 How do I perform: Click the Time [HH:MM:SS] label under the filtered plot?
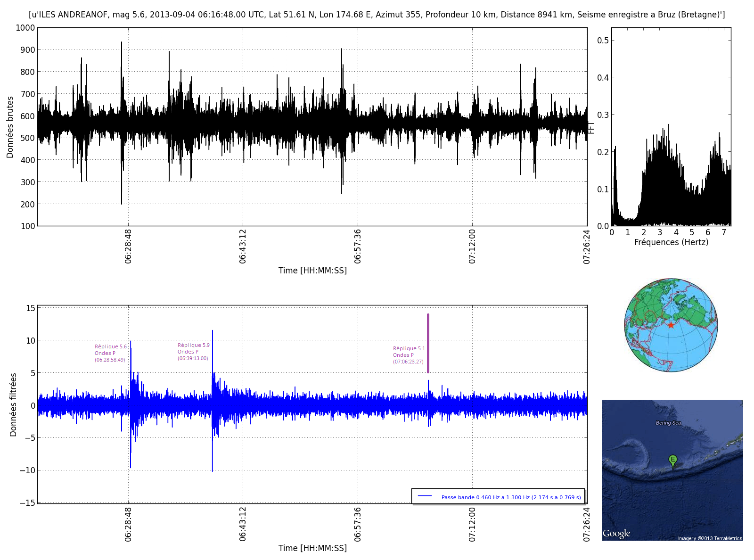tap(312, 548)
